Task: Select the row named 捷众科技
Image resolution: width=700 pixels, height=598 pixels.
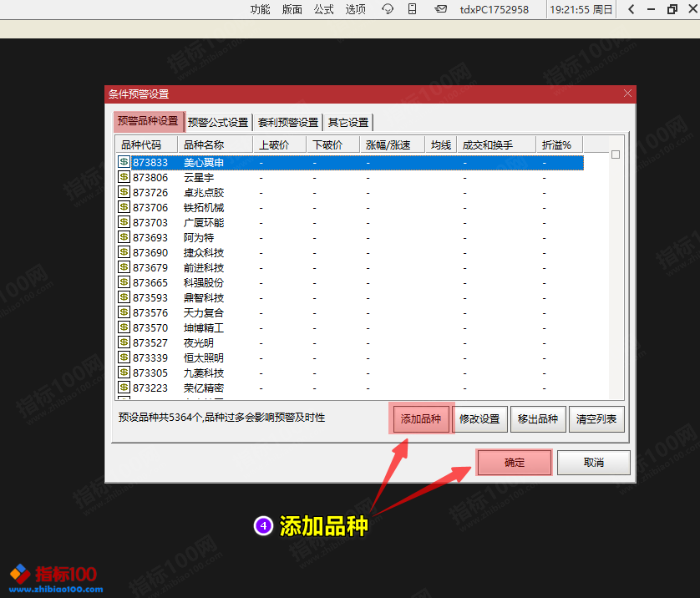Action: pyautogui.click(x=350, y=252)
